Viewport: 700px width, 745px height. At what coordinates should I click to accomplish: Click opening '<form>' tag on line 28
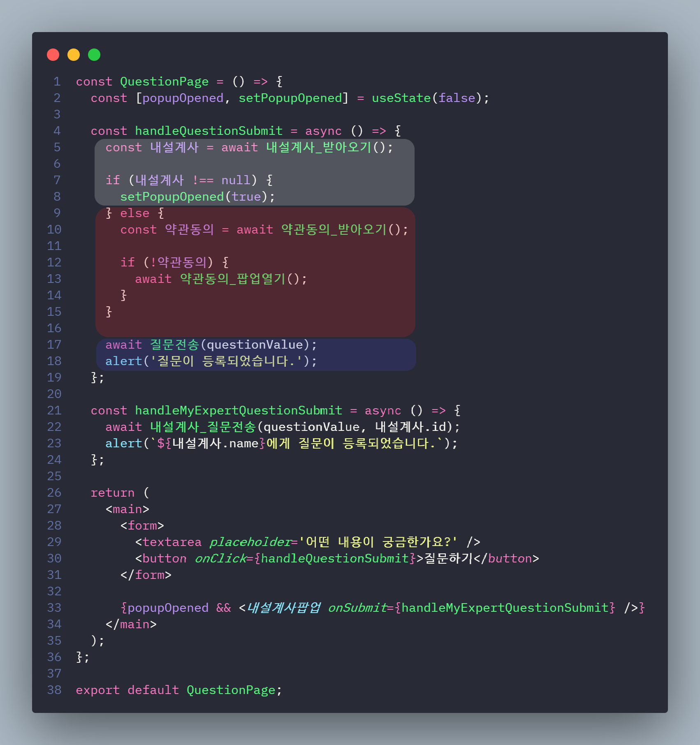pyautogui.click(x=142, y=526)
